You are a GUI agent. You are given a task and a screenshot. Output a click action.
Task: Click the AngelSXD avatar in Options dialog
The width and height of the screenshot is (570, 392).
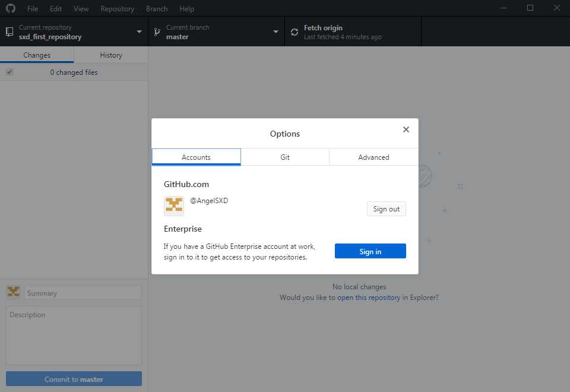[174, 206]
